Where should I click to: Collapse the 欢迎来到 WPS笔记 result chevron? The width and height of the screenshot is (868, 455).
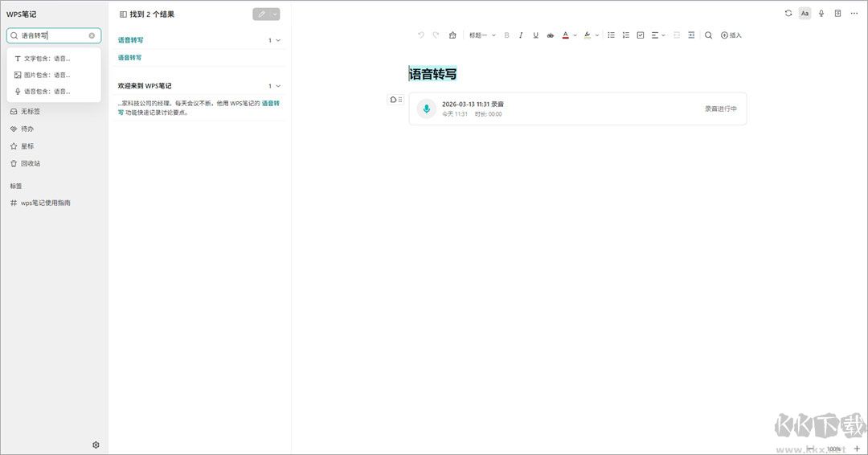278,86
